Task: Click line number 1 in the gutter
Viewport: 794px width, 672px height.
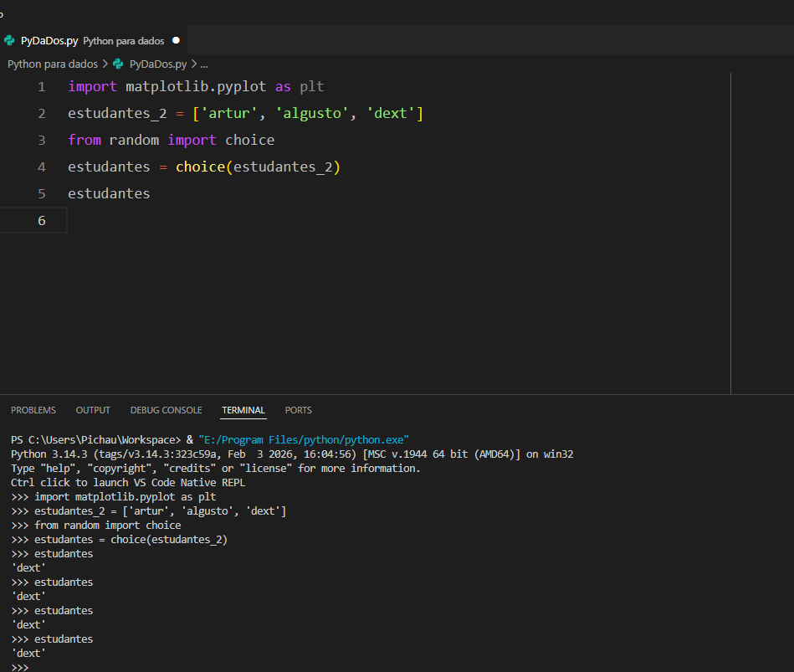Action: click(42, 86)
